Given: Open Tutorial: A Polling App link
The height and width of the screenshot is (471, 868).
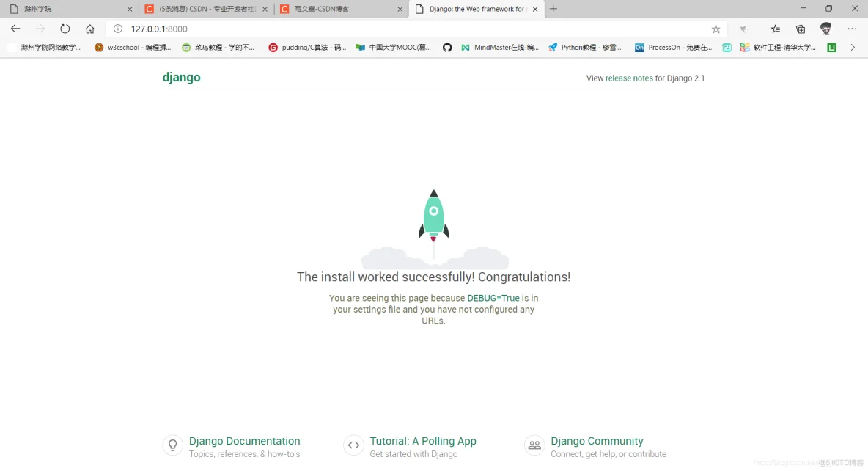Looking at the screenshot, I should tap(423, 441).
